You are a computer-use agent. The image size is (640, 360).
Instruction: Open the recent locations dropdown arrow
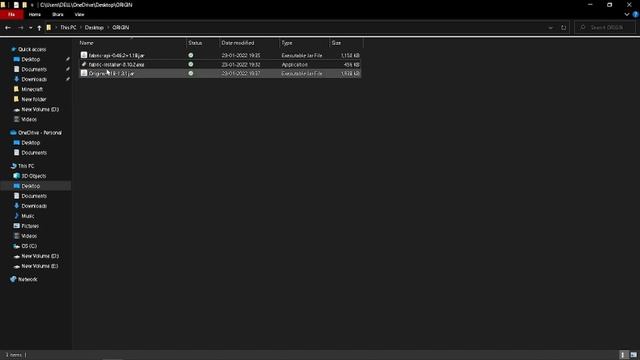pyautogui.click(x=31, y=28)
